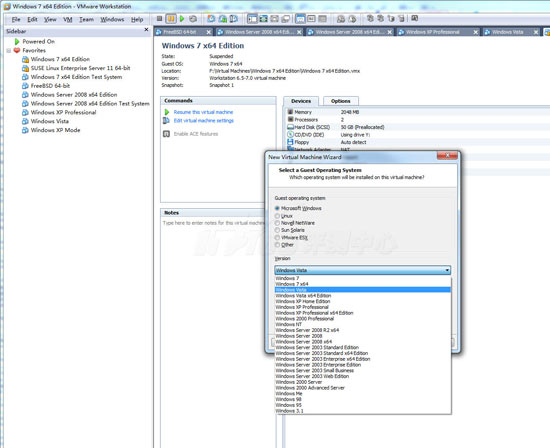Switch to the Options tab

(x=341, y=101)
